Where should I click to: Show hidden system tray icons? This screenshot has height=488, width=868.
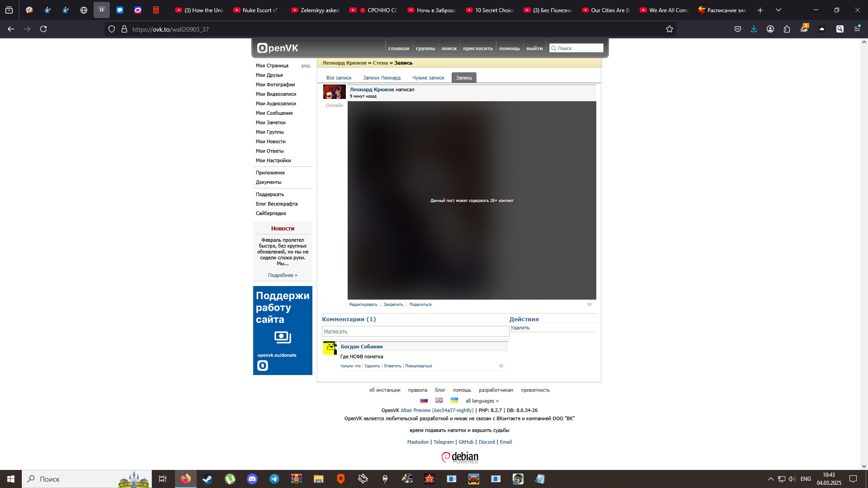tap(770, 479)
